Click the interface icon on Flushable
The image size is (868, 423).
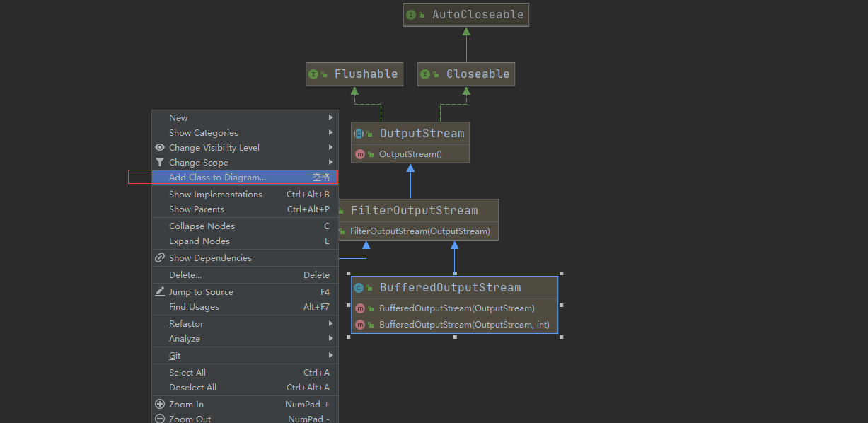coord(313,74)
